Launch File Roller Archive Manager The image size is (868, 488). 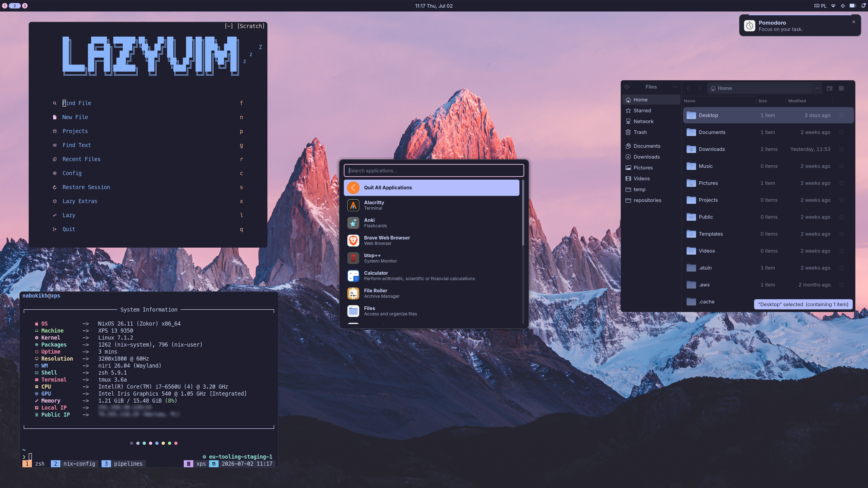431,293
